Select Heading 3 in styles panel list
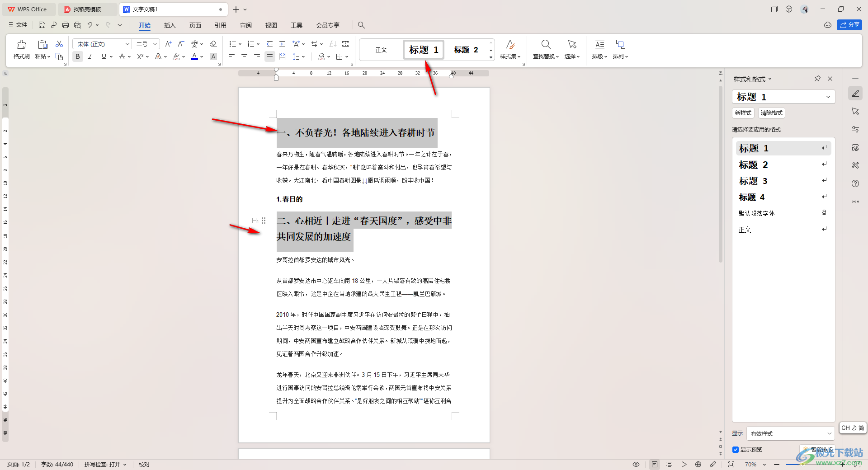This screenshot has width=868, height=470. pyautogui.click(x=783, y=181)
